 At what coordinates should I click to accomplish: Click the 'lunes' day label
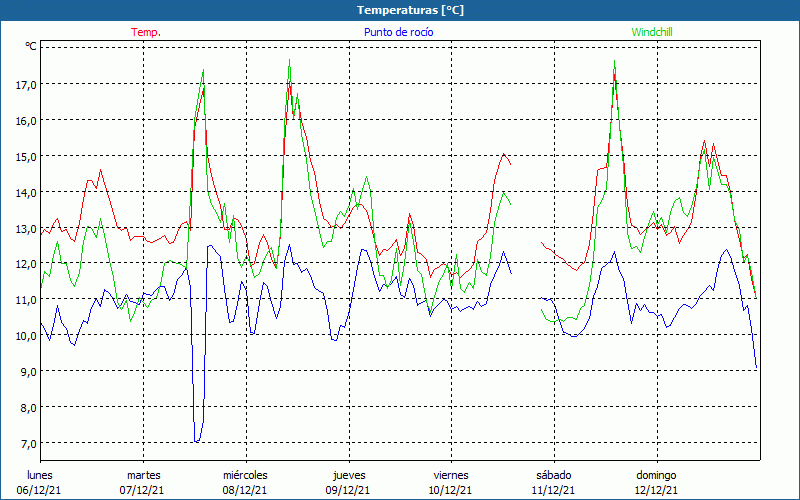click(x=40, y=475)
